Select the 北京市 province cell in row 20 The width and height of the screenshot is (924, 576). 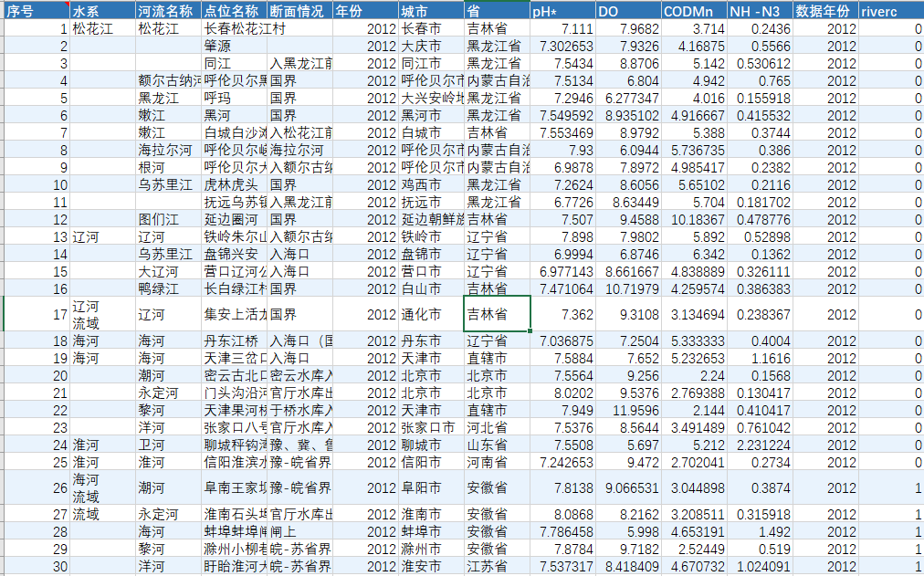pos(497,376)
